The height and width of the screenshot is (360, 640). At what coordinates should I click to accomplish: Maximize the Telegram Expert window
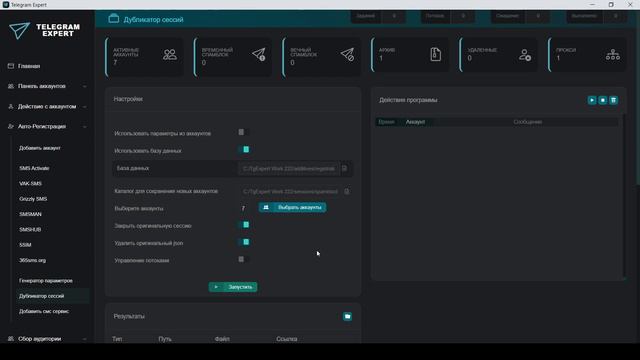(611, 4)
